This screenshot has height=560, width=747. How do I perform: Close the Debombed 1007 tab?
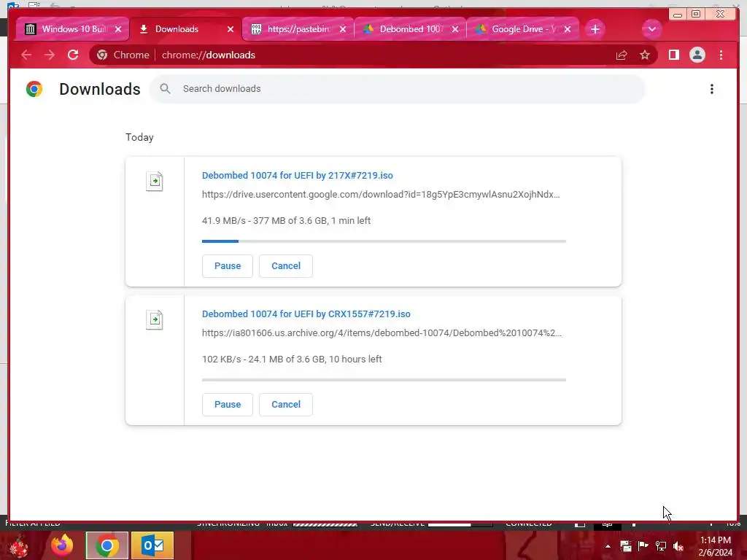455,29
